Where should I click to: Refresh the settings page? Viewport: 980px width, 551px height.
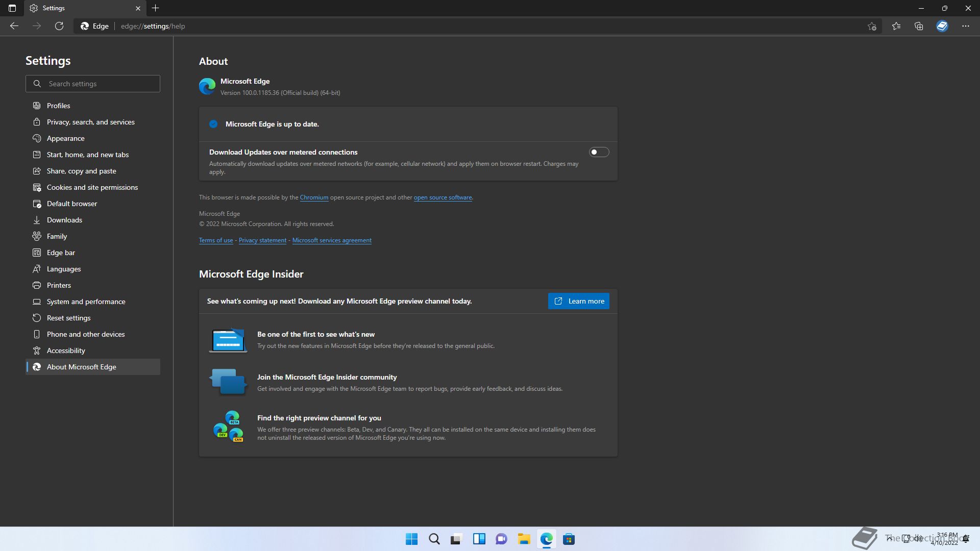59,26
